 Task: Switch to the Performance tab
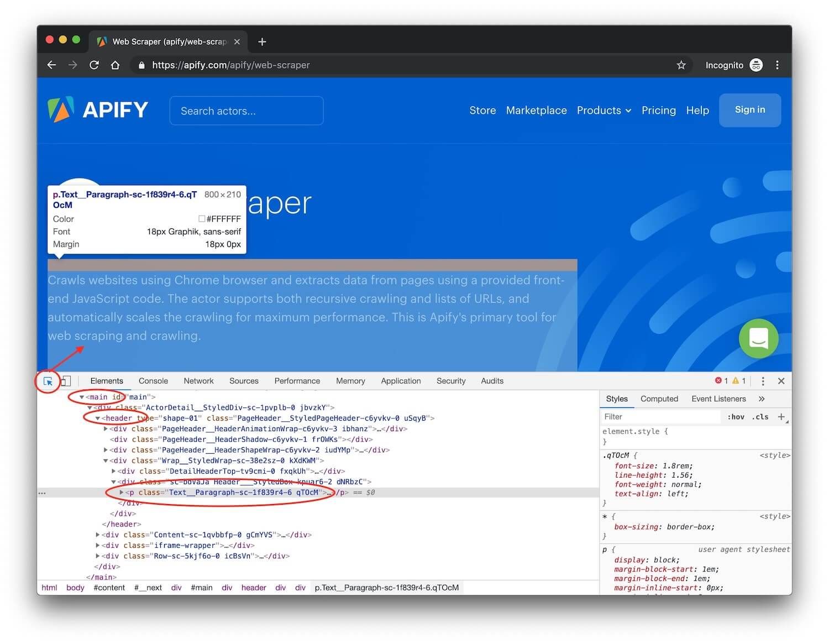click(297, 381)
